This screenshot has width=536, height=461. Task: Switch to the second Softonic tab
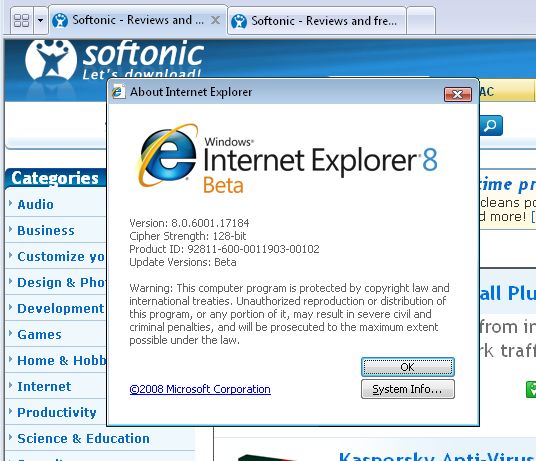pos(317,21)
